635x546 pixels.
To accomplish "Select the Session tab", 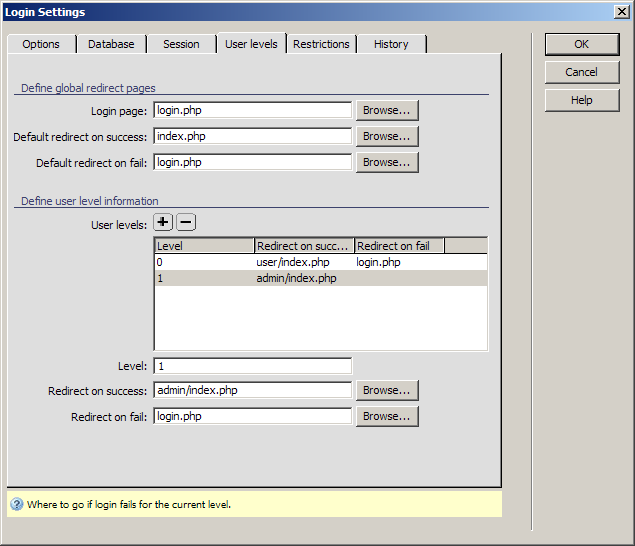I will pos(181,44).
